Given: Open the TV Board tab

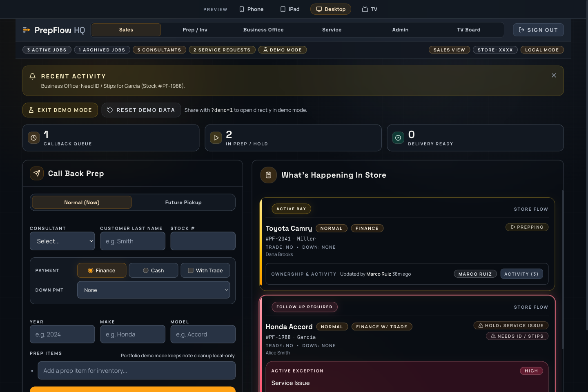Looking at the screenshot, I should pyautogui.click(x=469, y=30).
